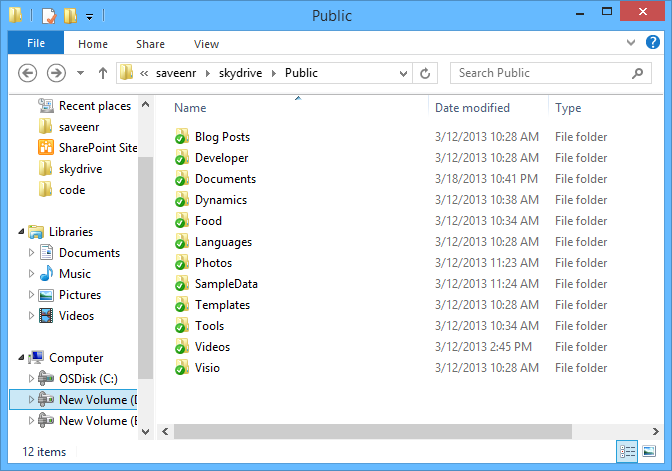The height and width of the screenshot is (471, 672).
Task: Select the Photos folder icon
Action: (x=182, y=263)
